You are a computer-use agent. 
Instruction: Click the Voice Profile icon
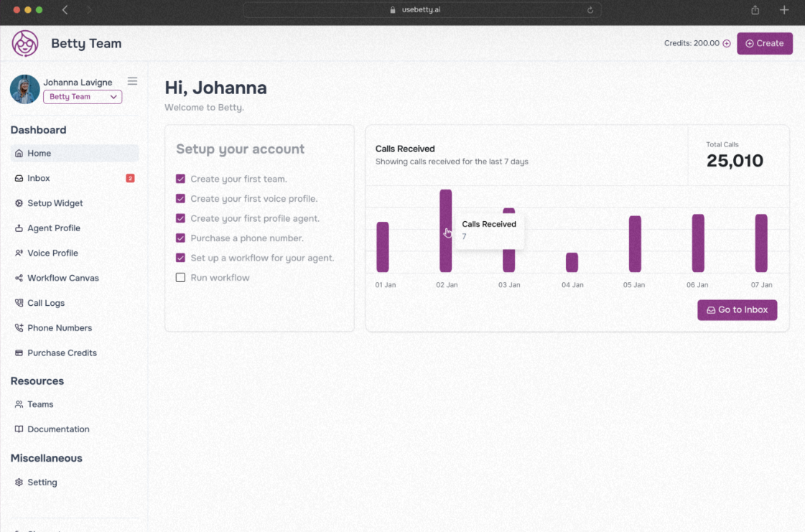[19, 253]
